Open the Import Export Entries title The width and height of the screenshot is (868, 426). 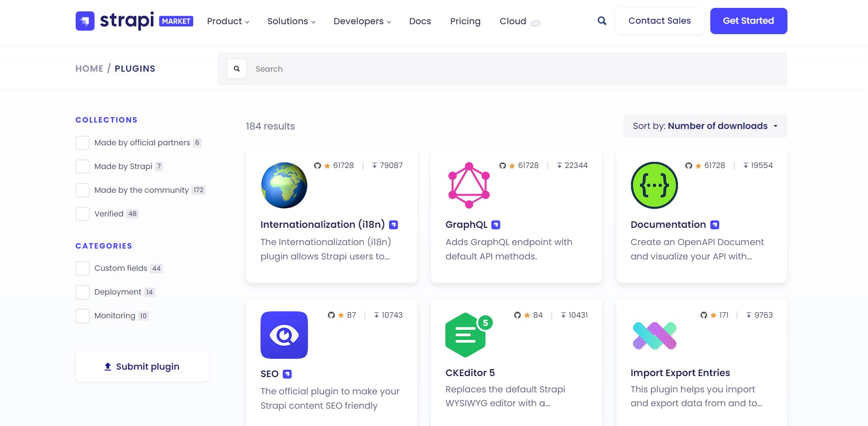680,373
